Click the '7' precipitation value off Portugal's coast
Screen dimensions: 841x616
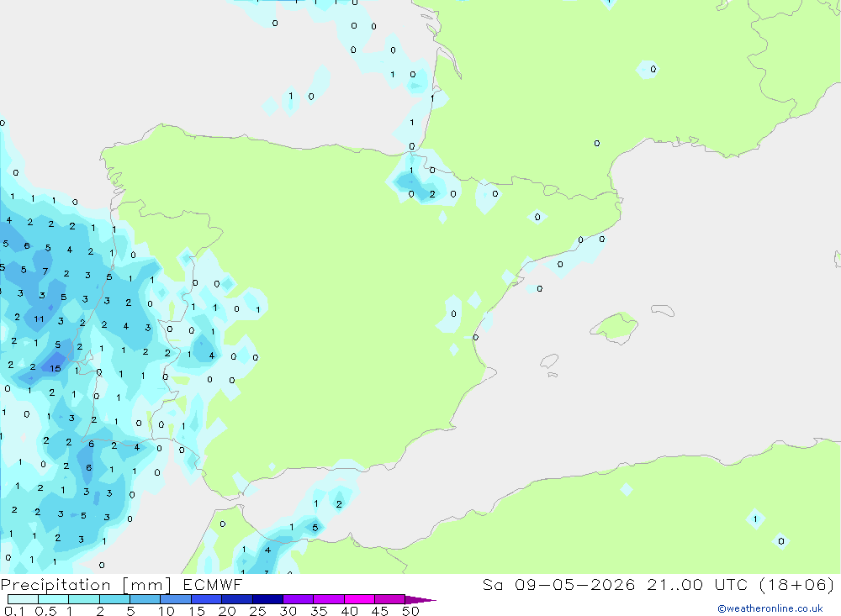[x=45, y=271]
